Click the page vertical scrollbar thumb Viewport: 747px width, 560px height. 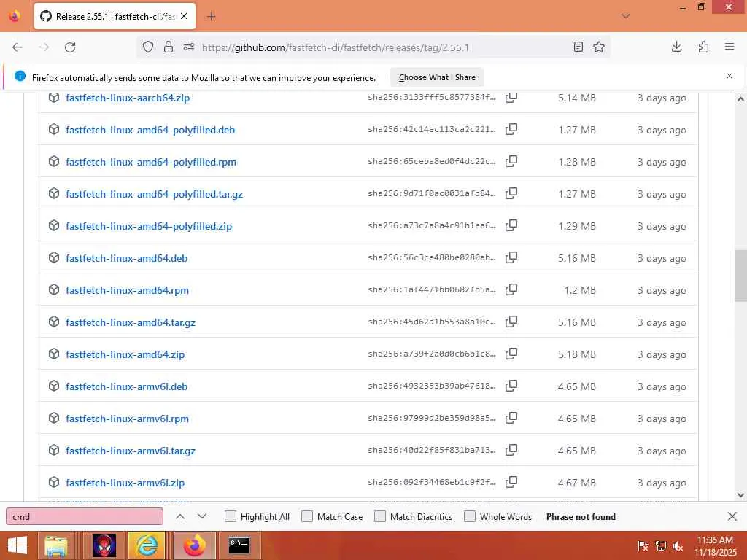pyautogui.click(x=740, y=276)
